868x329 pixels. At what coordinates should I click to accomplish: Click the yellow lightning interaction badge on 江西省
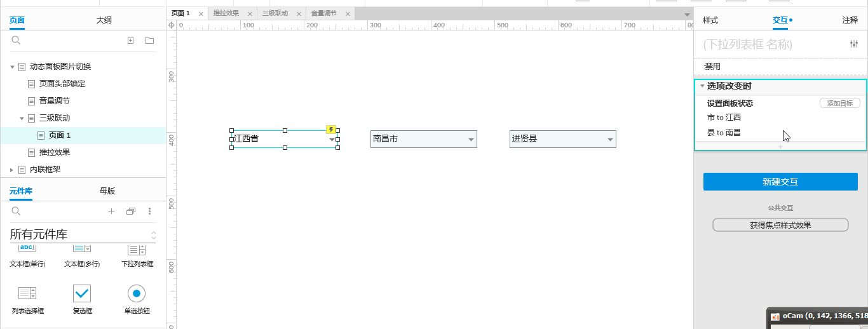tap(331, 130)
